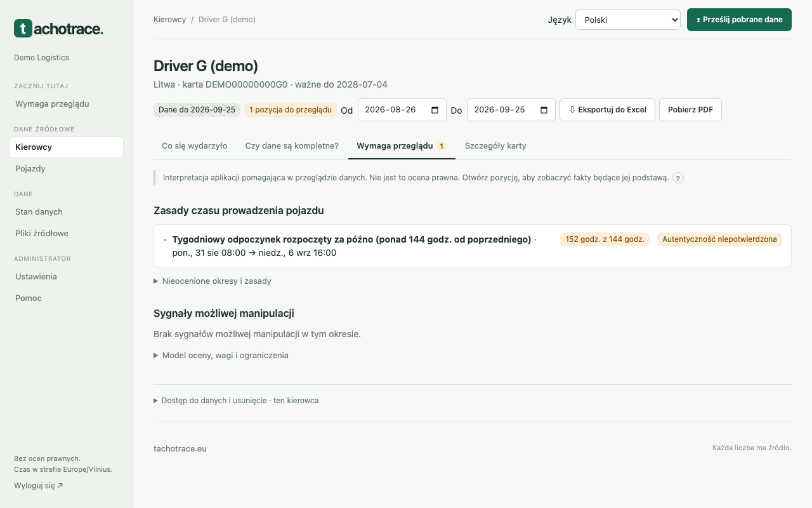The height and width of the screenshot is (508, 812).
Task: Go to Pojazdy in sidebar
Action: coord(66,168)
